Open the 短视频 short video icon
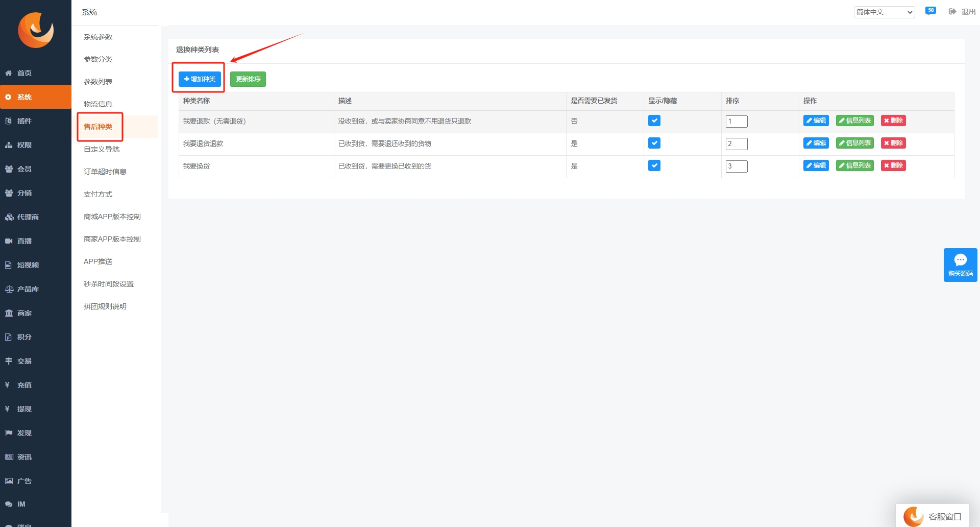This screenshot has width=980, height=527. [9, 265]
